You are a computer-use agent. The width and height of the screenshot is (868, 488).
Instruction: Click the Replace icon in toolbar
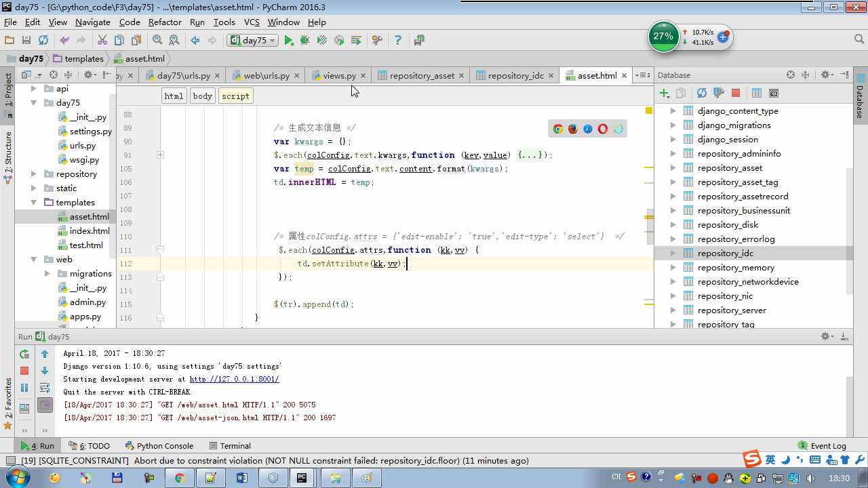(174, 41)
